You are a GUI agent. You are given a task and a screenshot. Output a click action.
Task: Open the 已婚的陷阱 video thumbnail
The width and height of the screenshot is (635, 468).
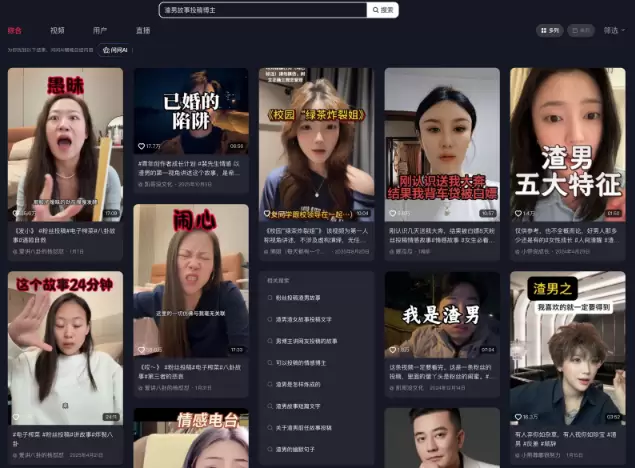[x=191, y=111]
